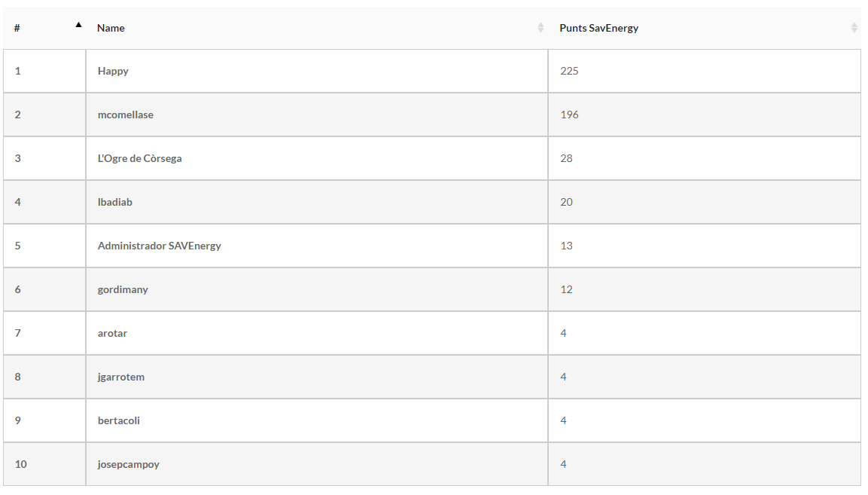Click the lbadiab name
This screenshot has width=868, height=495.
115,202
